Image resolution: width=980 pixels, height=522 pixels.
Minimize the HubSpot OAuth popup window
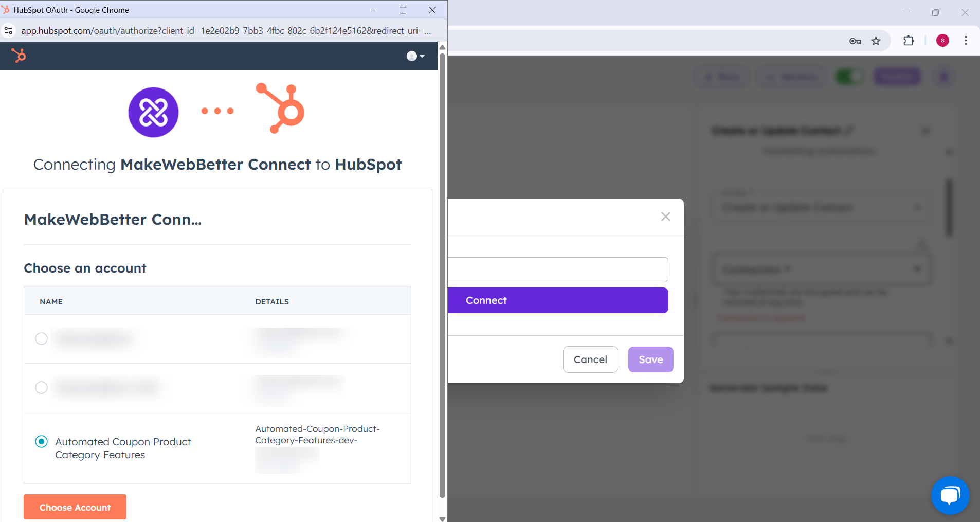pyautogui.click(x=374, y=10)
